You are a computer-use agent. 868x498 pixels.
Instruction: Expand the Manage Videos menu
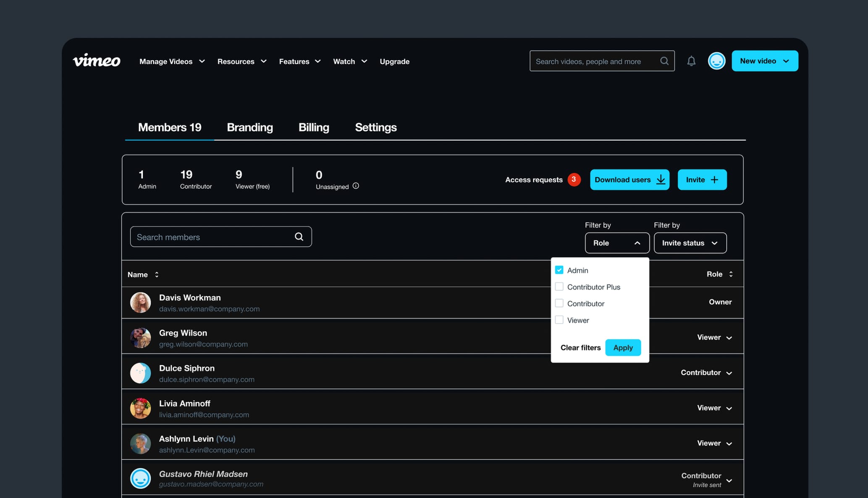pos(172,61)
